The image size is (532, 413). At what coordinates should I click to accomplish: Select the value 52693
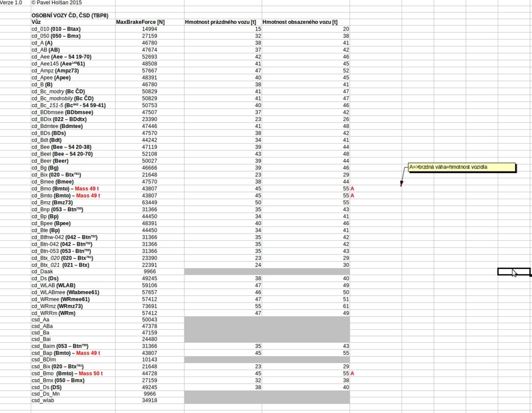click(150, 57)
